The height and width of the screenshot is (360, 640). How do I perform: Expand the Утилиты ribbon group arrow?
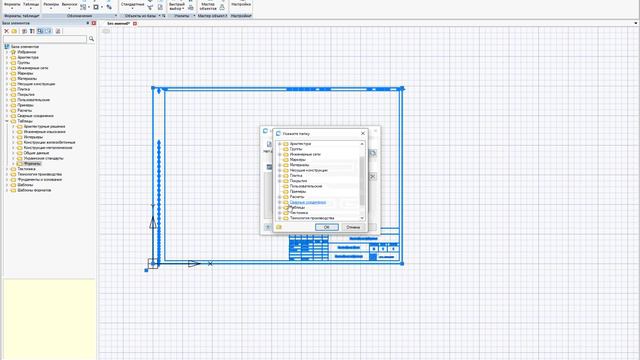[194, 16]
